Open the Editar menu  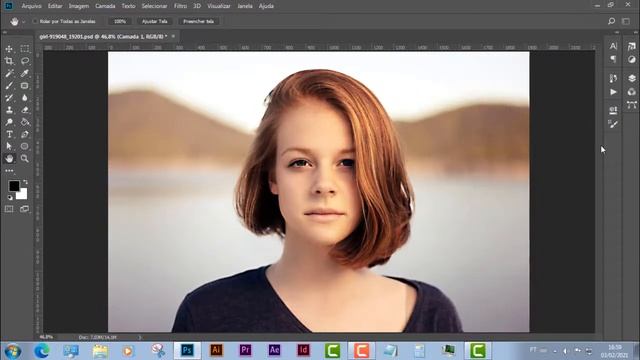click(55, 6)
